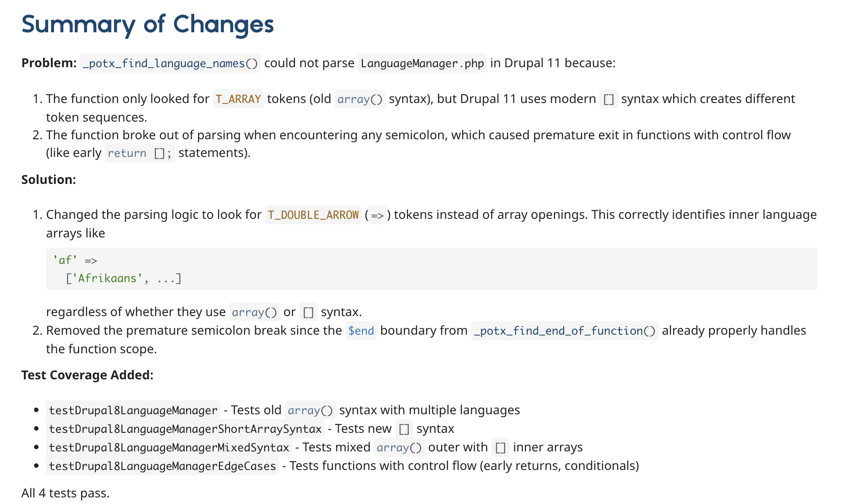Image resolution: width=852 pixels, height=504 pixels.
Task: Click the testDrupal8LanguageManagerMixedSyntax test name
Action: click(x=169, y=448)
